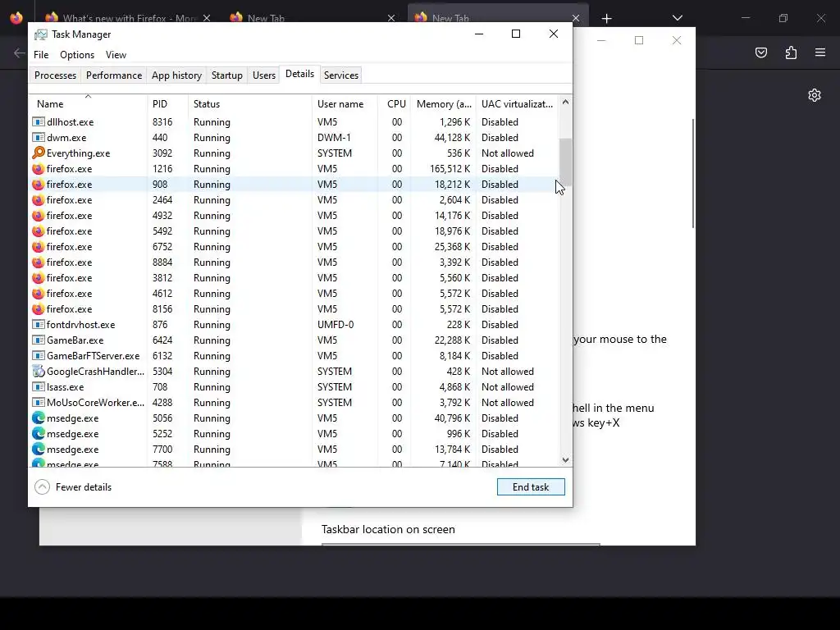The height and width of the screenshot is (630, 840).
Task: Click the fontdrvhost.exe process icon
Action: tap(38, 325)
